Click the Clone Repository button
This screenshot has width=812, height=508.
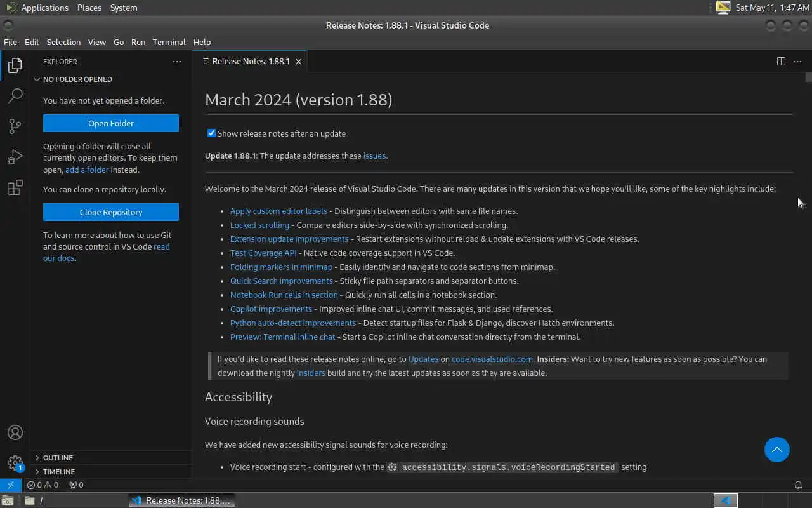111,212
